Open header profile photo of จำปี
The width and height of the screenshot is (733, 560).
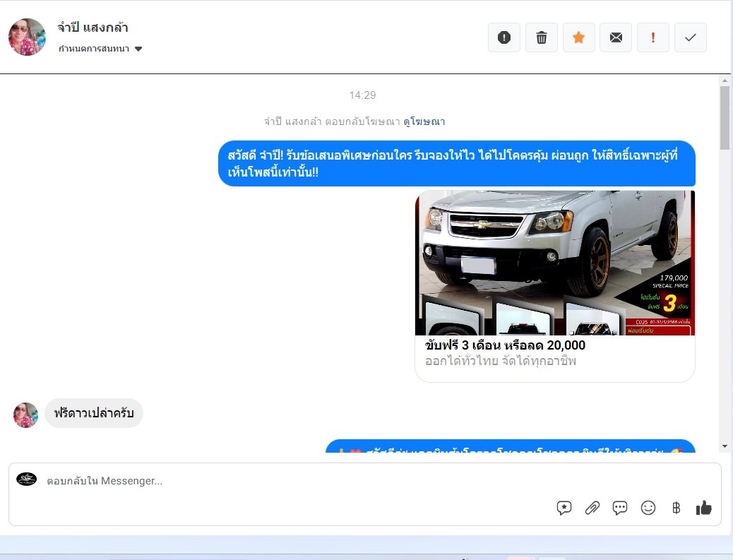(27, 37)
